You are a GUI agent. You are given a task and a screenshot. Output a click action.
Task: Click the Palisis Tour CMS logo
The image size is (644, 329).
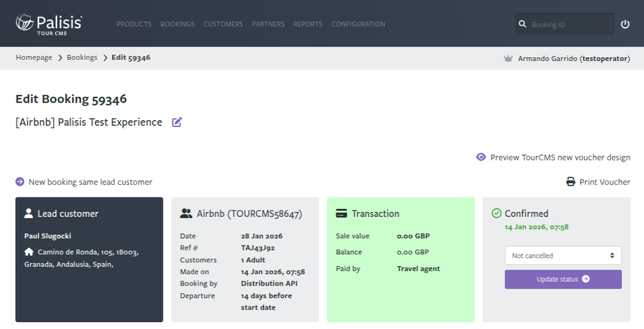[49, 24]
